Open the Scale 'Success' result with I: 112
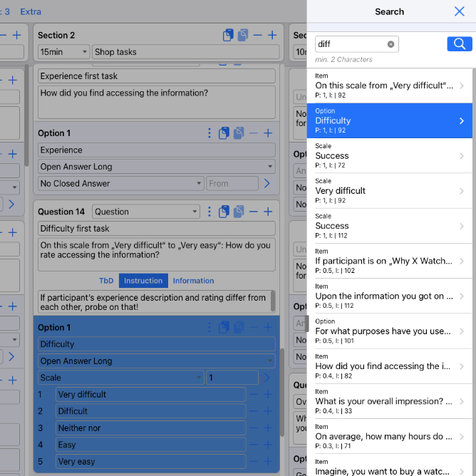Screen dimensions: 476x476 390,226
